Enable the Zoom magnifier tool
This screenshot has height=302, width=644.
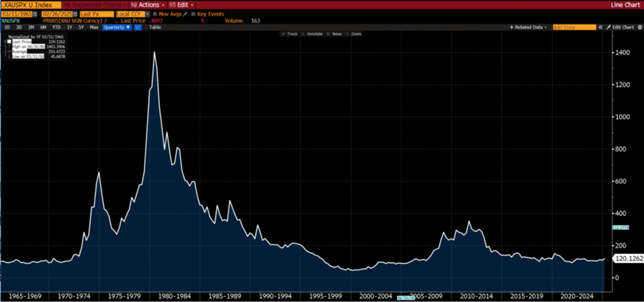click(353, 34)
